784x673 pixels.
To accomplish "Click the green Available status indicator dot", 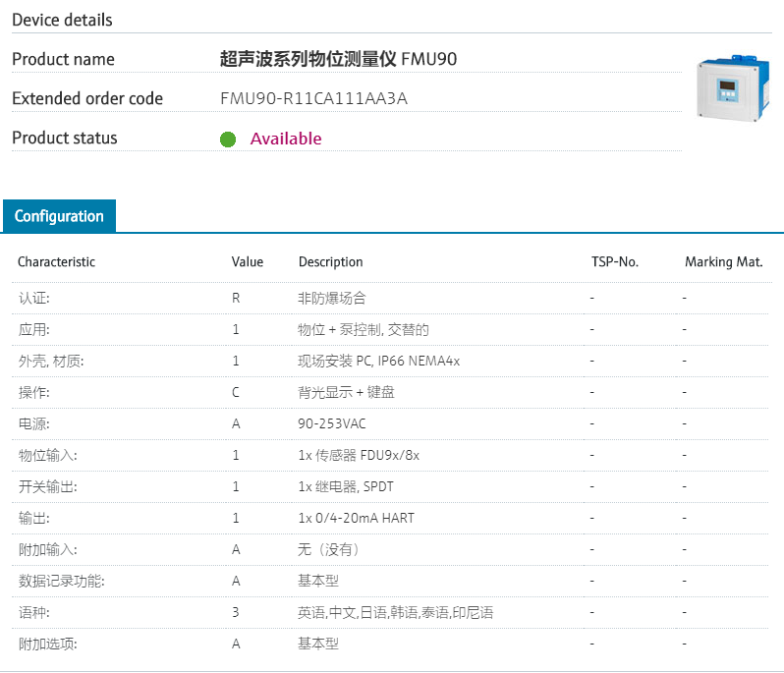I will (228, 140).
